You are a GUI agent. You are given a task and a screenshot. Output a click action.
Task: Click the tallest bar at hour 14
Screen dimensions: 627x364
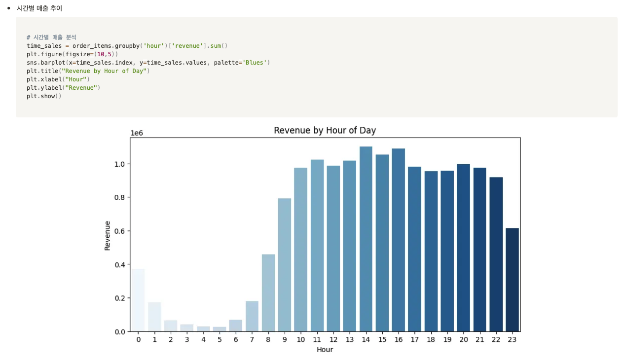366,239
